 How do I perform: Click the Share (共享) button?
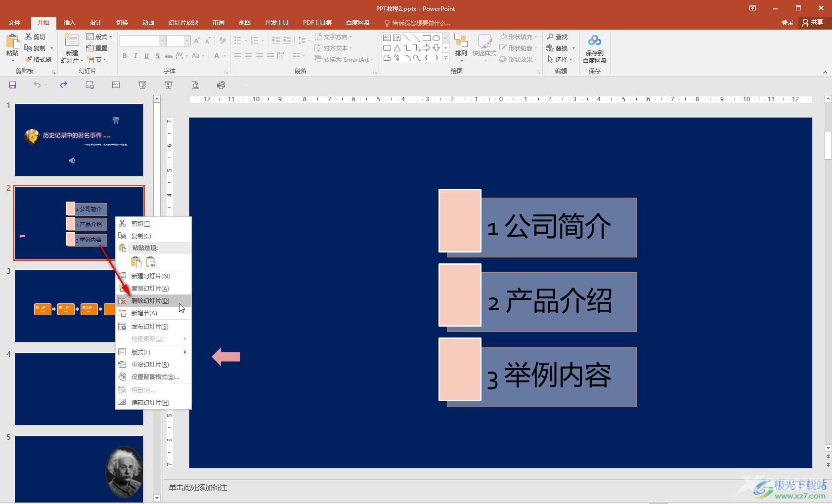[x=813, y=22]
